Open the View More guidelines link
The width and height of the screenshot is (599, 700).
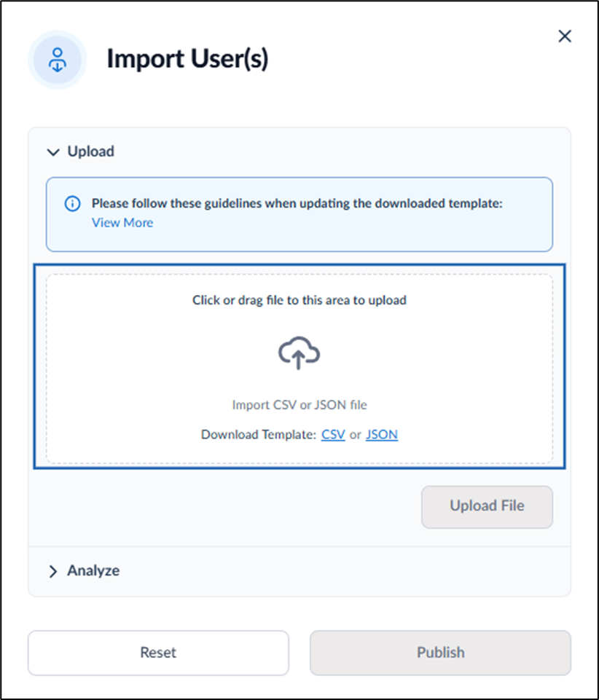(x=122, y=223)
